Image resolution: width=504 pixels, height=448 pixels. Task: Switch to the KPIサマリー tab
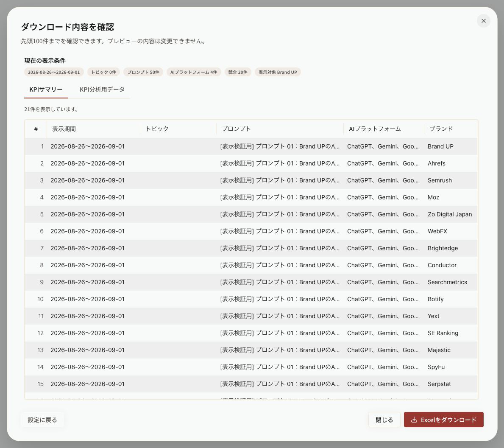tap(46, 90)
